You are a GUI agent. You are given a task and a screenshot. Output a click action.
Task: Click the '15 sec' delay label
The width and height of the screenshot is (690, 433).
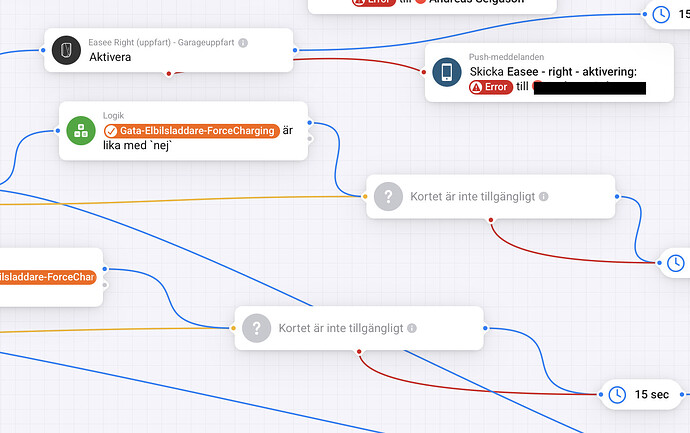pyautogui.click(x=652, y=395)
